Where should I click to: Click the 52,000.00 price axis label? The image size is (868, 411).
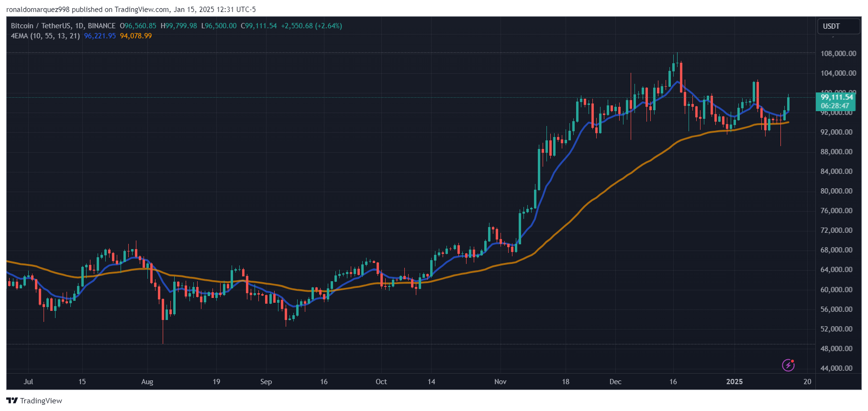tap(836, 329)
